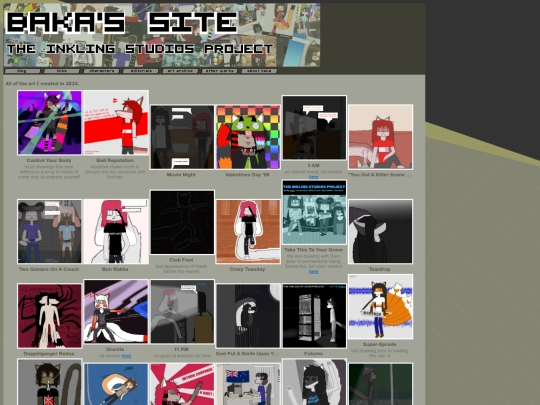Click 'All of the art I created' text
The image size is (540, 405).
tap(42, 83)
